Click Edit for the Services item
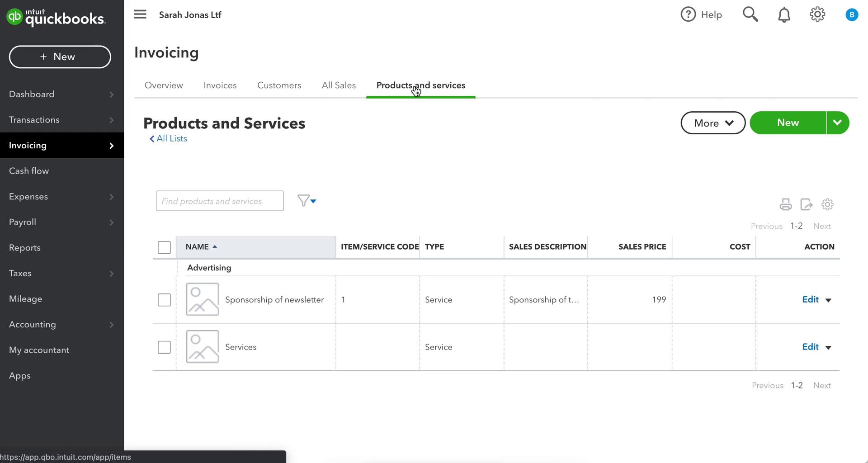The height and width of the screenshot is (463, 868). [810, 347]
